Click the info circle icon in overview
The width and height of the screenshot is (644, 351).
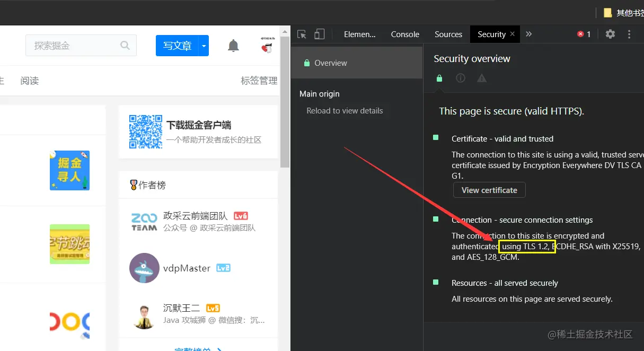(x=461, y=78)
